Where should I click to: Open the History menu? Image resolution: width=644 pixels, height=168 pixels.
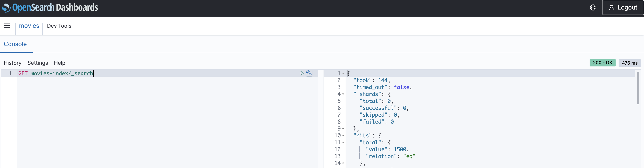pyautogui.click(x=13, y=63)
